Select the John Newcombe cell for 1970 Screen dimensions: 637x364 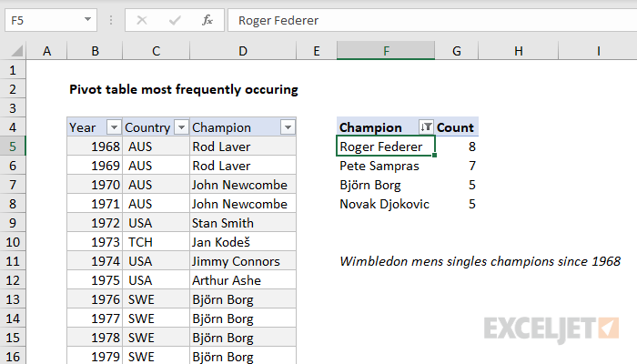(243, 185)
